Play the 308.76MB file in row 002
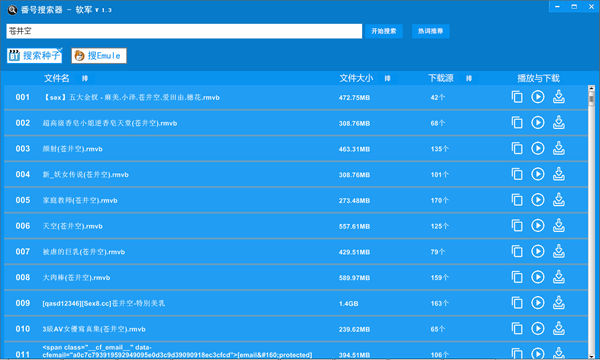Viewport: 600px width, 360px height. pos(538,122)
